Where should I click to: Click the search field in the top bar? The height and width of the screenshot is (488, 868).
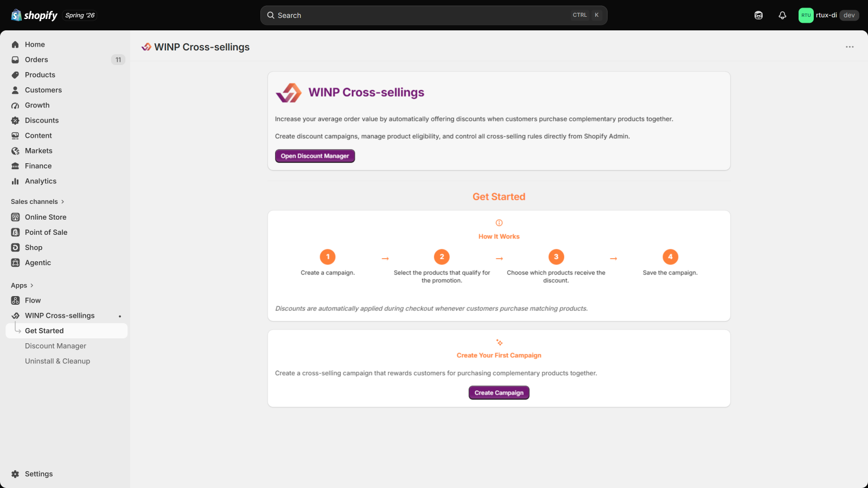pyautogui.click(x=434, y=15)
